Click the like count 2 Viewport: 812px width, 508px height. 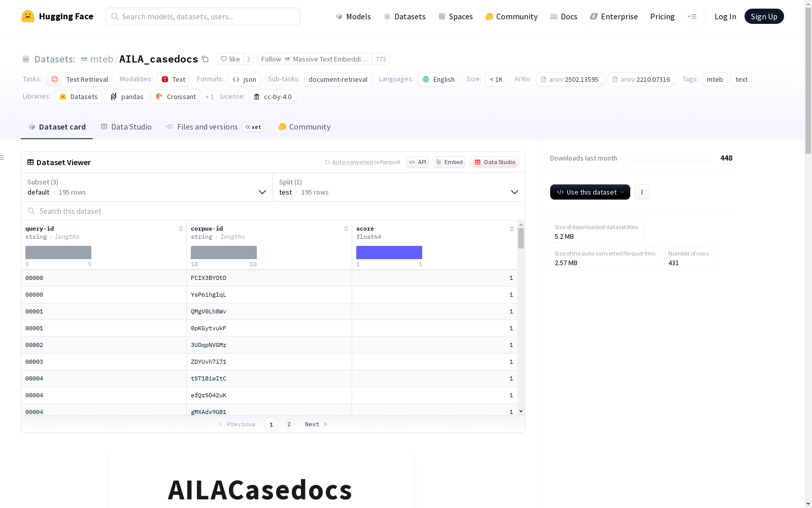click(x=248, y=59)
